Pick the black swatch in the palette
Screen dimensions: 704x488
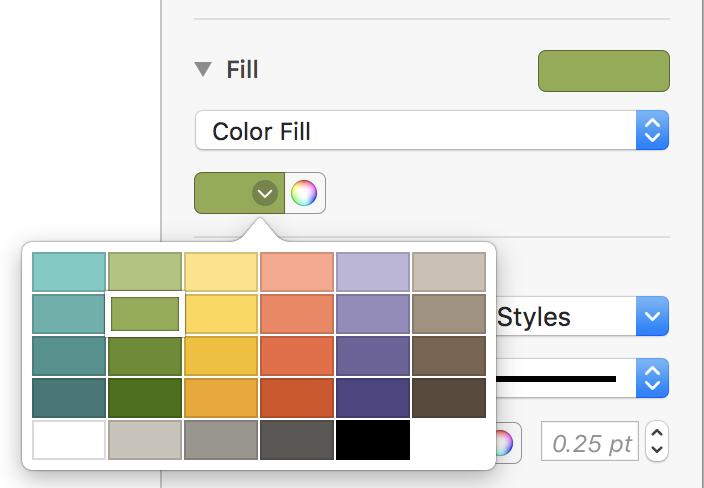coord(373,440)
